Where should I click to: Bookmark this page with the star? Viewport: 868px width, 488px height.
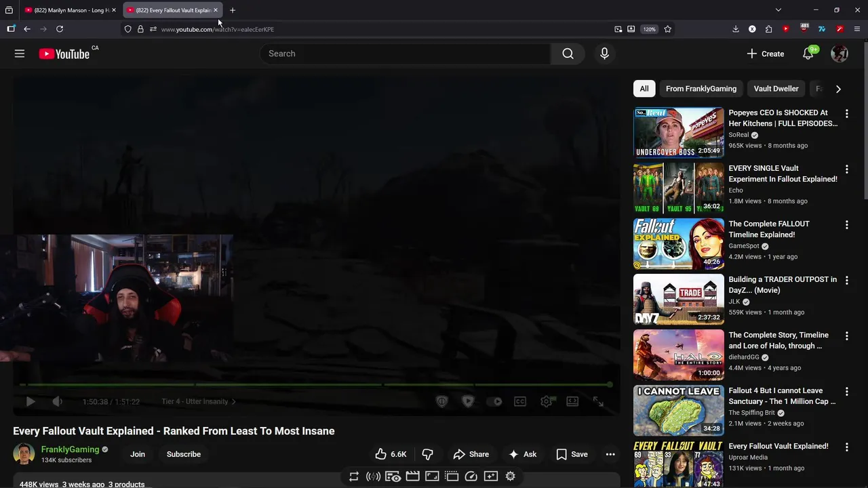pyautogui.click(x=668, y=29)
